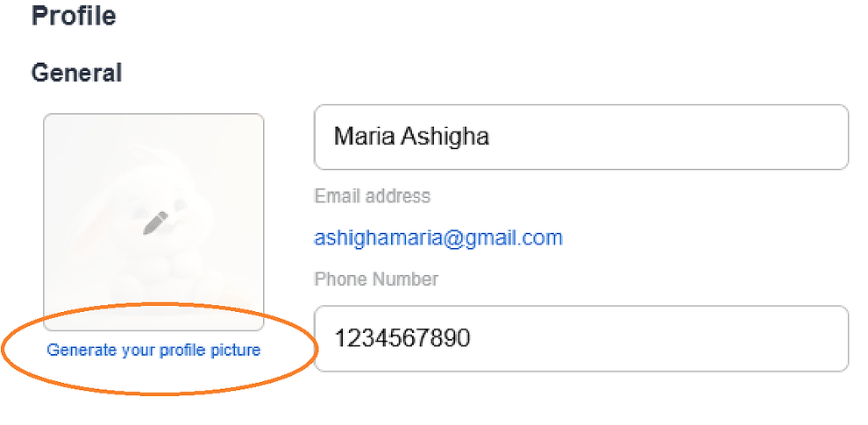Select the General section heading
The image size is (868, 425).
tap(76, 73)
